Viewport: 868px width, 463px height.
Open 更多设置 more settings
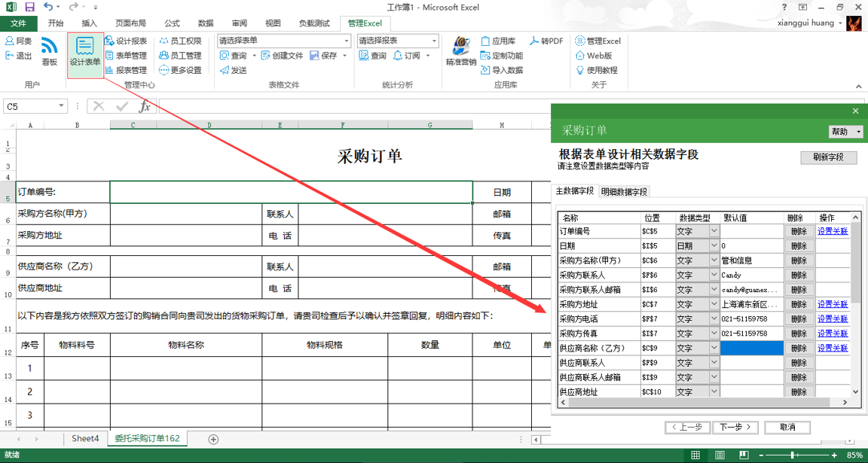[180, 70]
